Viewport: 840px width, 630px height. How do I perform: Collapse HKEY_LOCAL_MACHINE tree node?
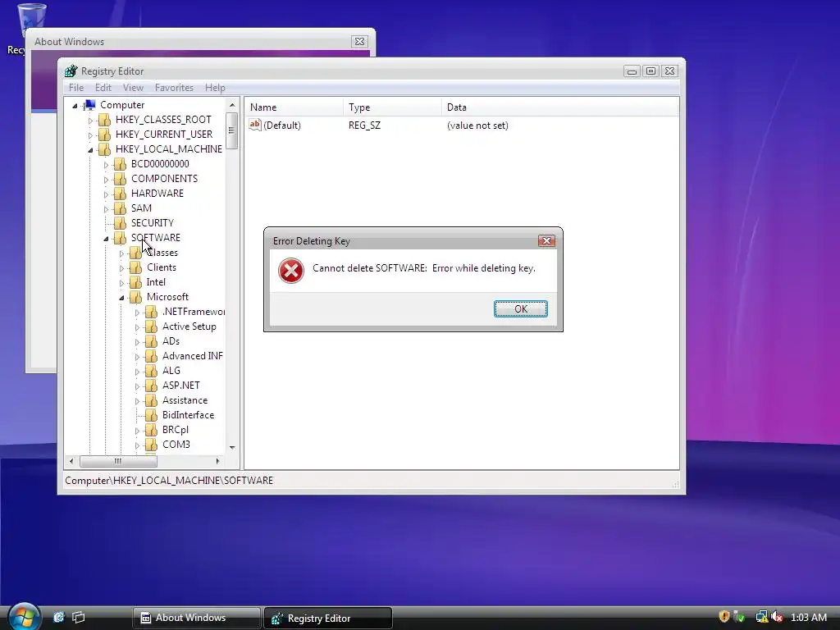90,150
